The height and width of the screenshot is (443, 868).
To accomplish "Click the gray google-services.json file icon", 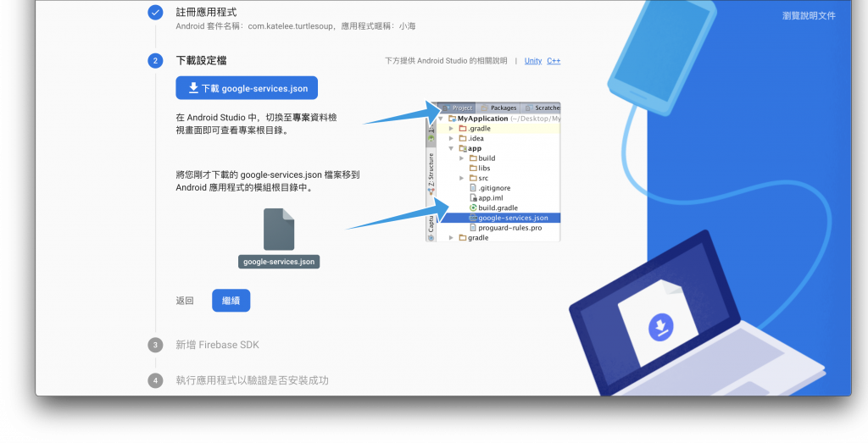I will coord(279,230).
